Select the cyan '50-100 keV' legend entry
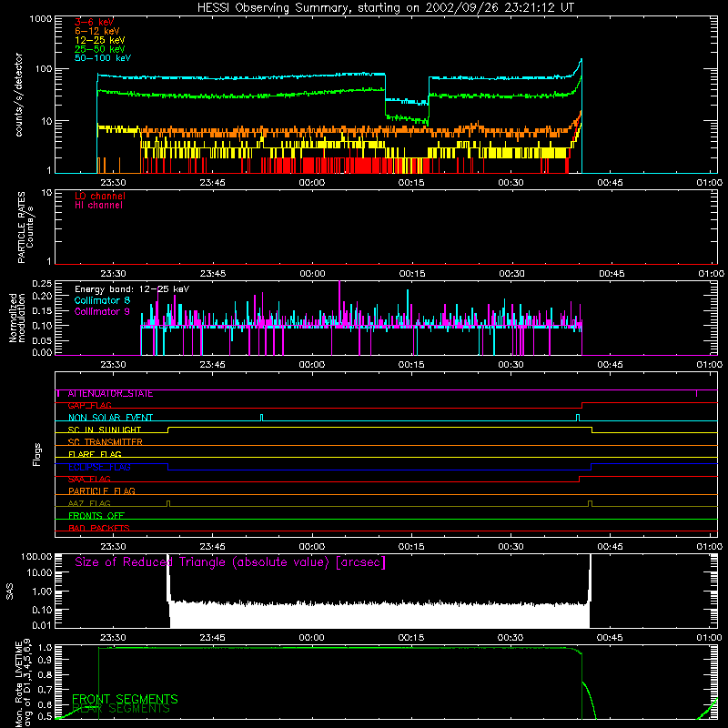The width and height of the screenshot is (728, 728). [103, 58]
